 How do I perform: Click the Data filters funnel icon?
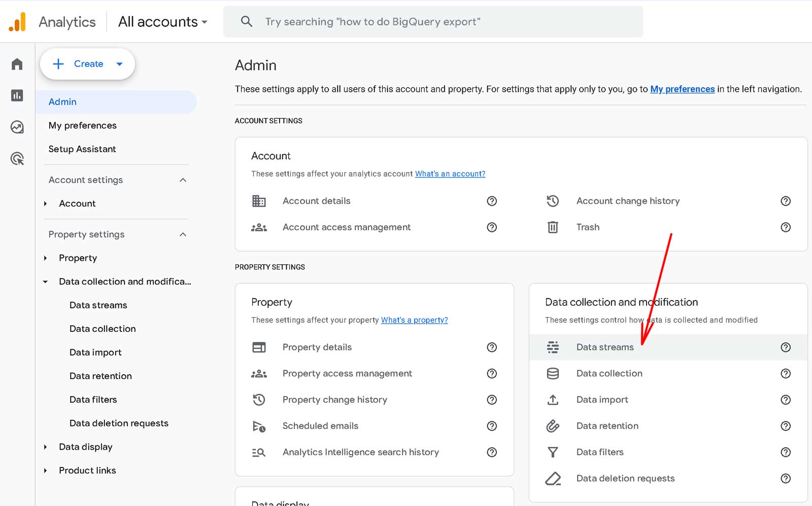(x=553, y=452)
